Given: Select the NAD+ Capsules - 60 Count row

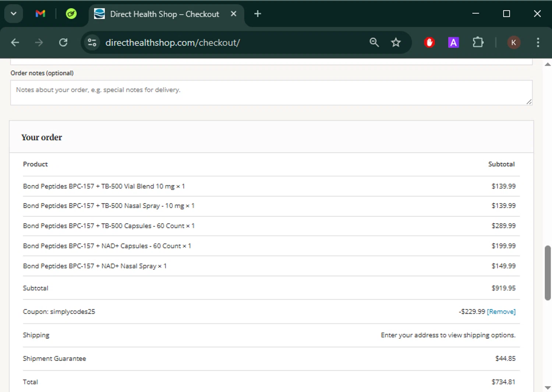Looking at the screenshot, I should [x=271, y=246].
